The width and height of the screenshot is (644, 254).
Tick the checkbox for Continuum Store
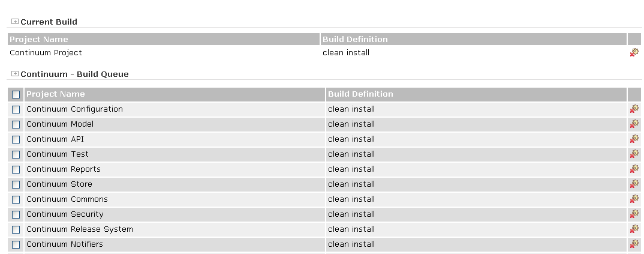16,184
